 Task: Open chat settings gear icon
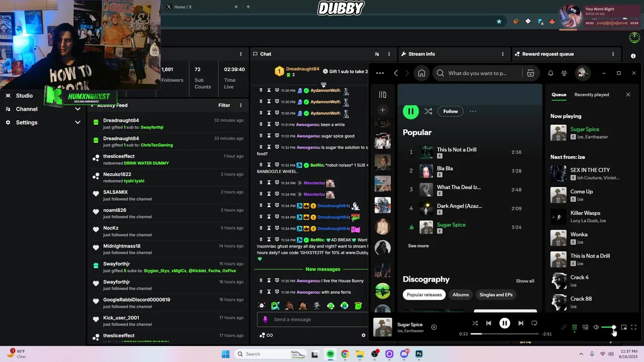[364, 335]
